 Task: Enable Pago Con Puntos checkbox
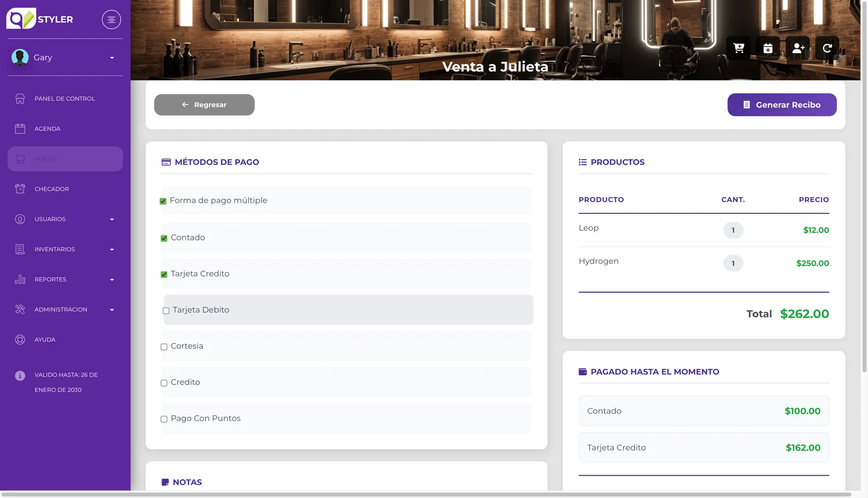164,419
